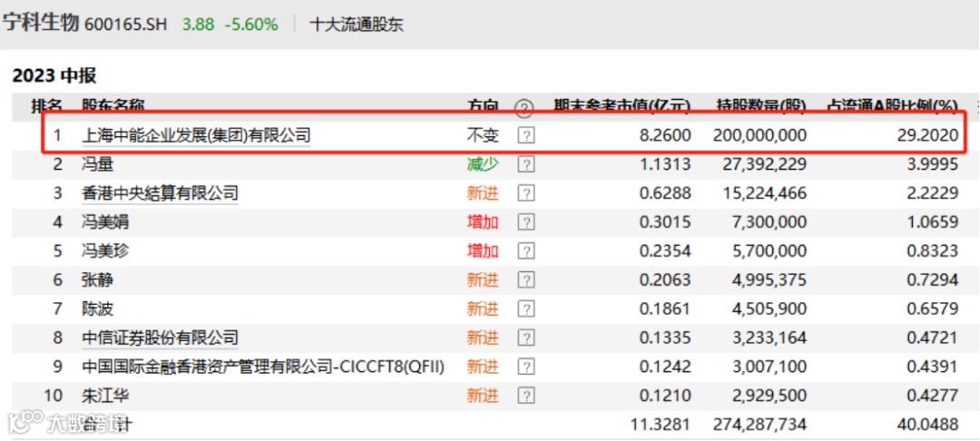The image size is (980, 441).
Task: Click 新进 direction for 朱江华 row
Action: pyautogui.click(x=483, y=396)
